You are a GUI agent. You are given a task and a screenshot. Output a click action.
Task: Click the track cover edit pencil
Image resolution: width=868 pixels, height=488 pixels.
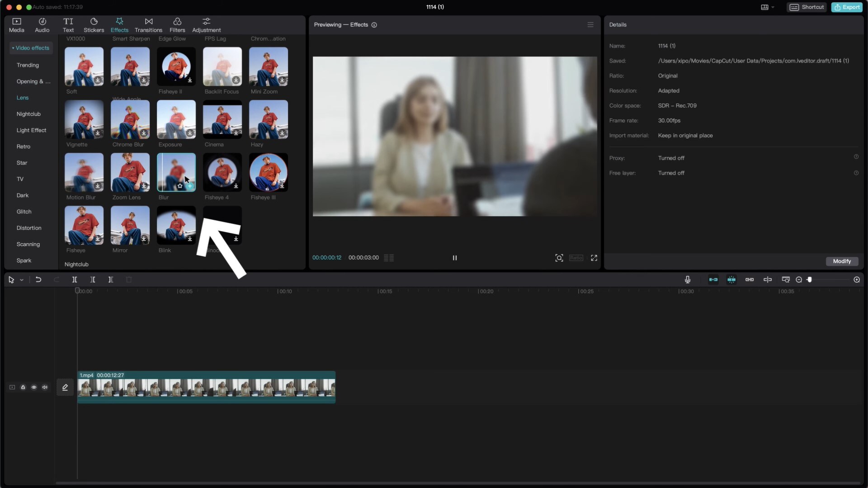(x=65, y=388)
